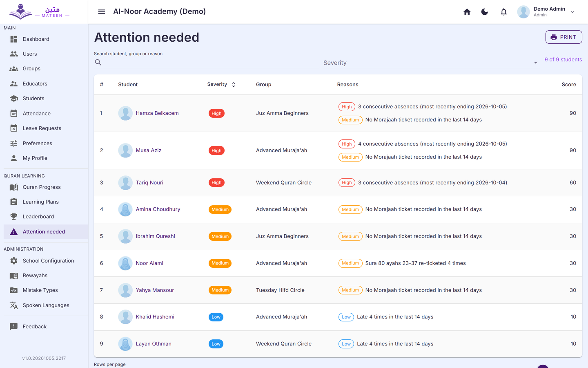Open Tariq Nouri's profile link
588x368 pixels.
(149, 183)
